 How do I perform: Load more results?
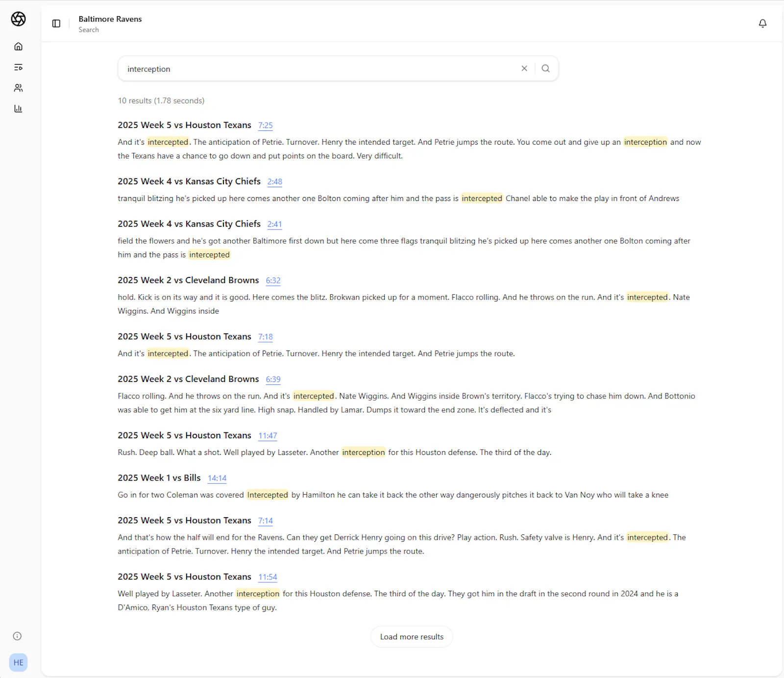[412, 636]
